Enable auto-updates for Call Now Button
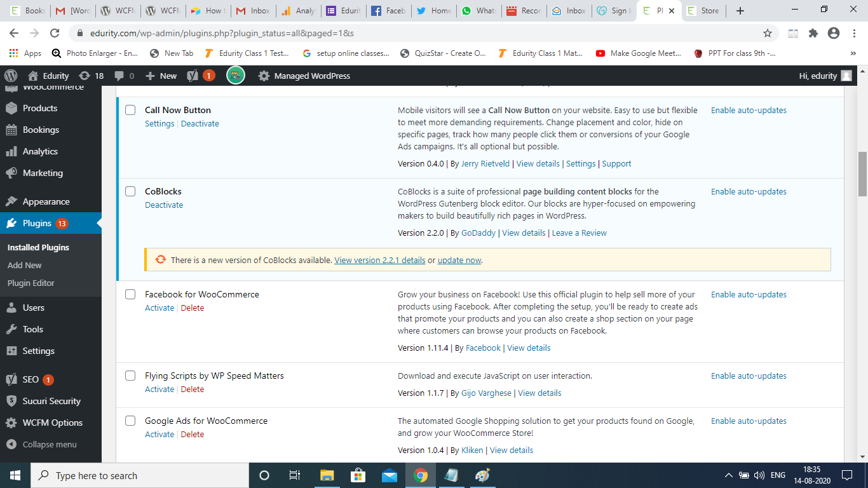 tap(749, 110)
